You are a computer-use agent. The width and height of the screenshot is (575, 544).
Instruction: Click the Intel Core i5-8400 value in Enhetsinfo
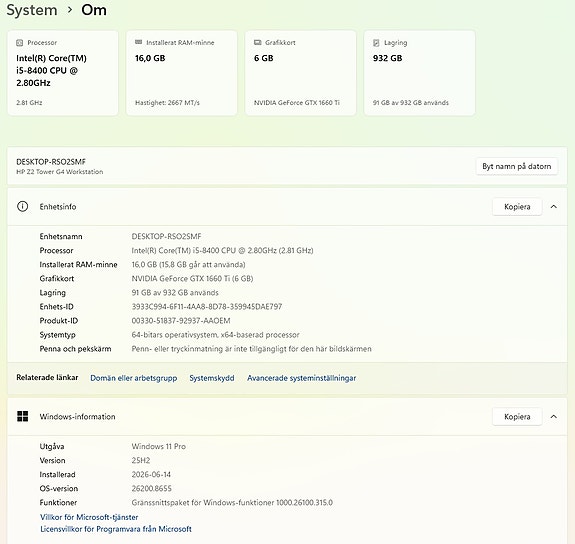coord(222,251)
